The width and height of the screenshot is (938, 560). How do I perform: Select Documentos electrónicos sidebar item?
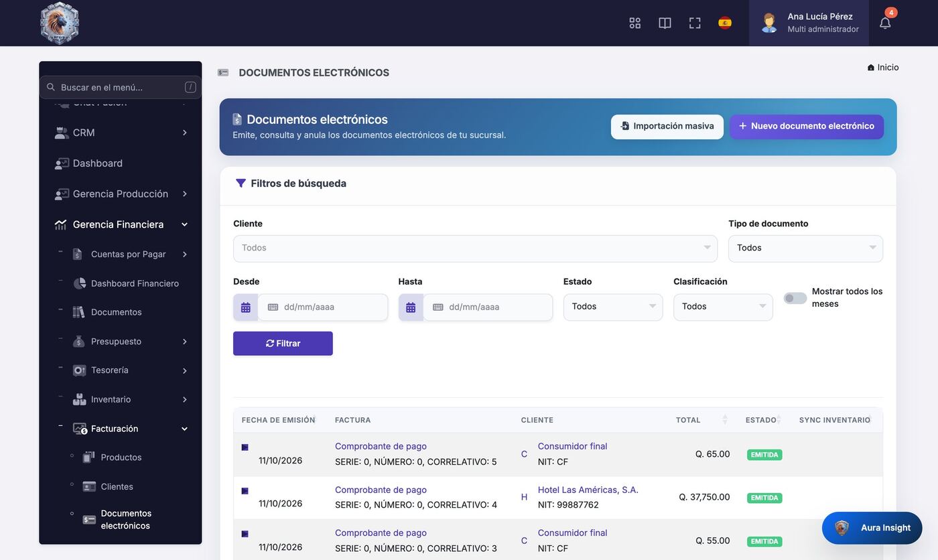coord(126,520)
